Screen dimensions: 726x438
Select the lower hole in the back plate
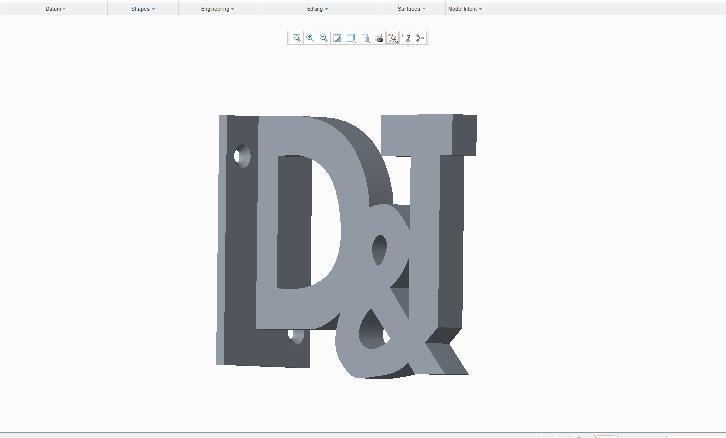pos(296,336)
